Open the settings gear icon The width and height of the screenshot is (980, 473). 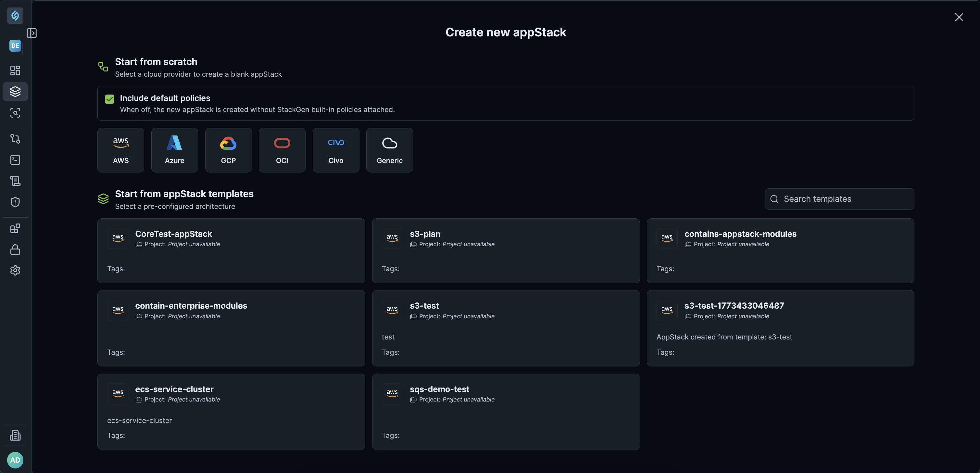[x=15, y=270]
